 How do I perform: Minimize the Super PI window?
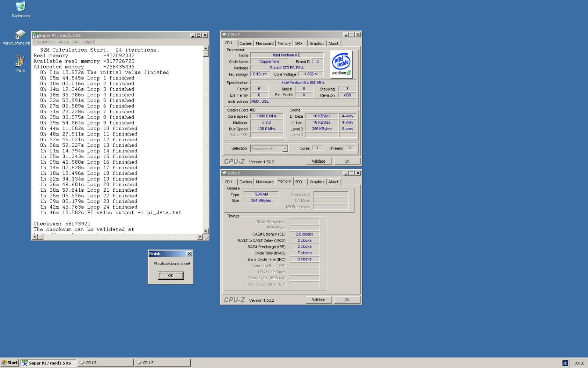(x=193, y=35)
